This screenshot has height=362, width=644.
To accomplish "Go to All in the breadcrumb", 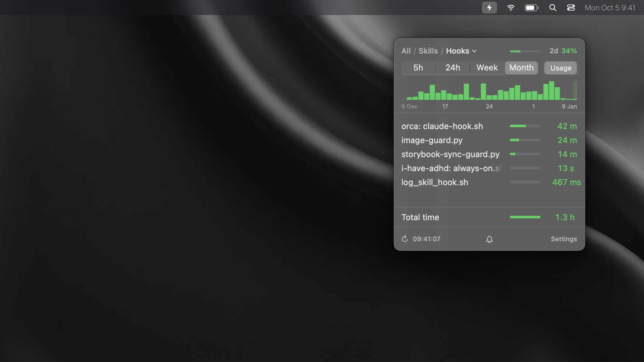I will pos(406,51).
